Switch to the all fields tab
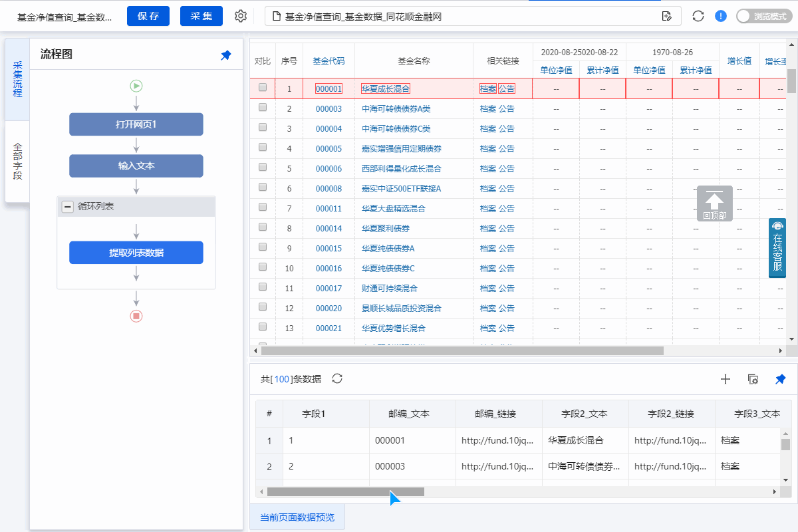Screen dimensions: 798x532 pos(17,162)
